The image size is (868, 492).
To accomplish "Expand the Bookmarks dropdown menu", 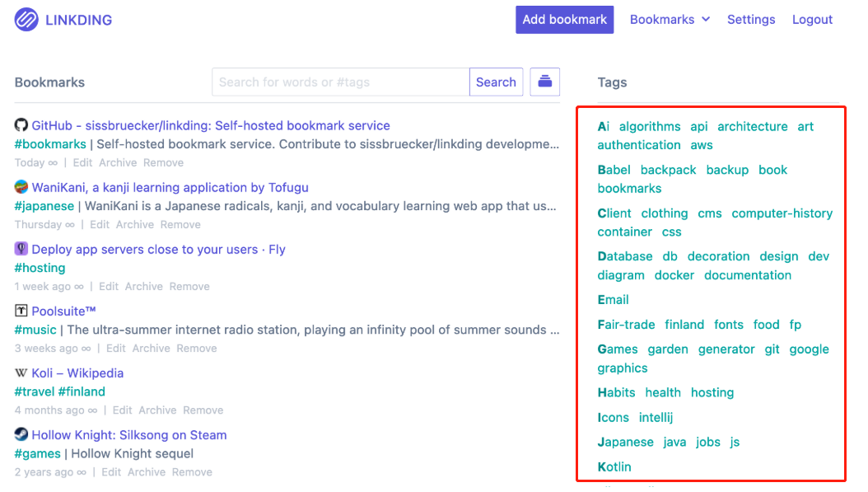I will pos(670,20).
